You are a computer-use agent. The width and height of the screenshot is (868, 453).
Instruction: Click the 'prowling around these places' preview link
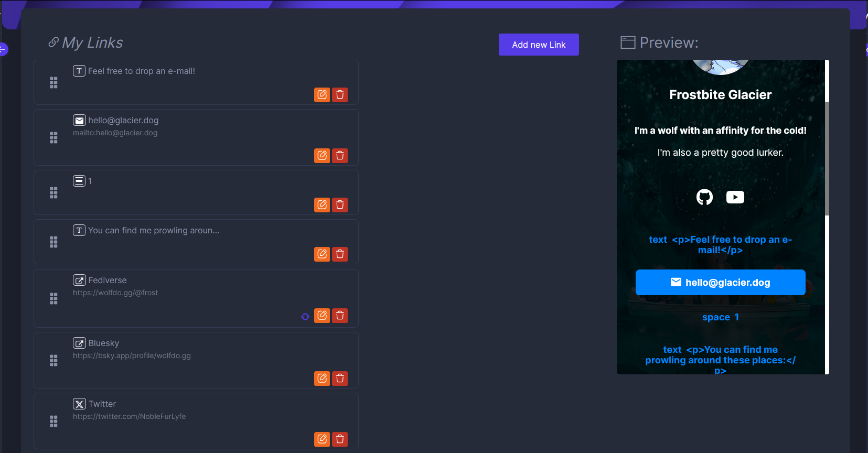click(x=721, y=360)
